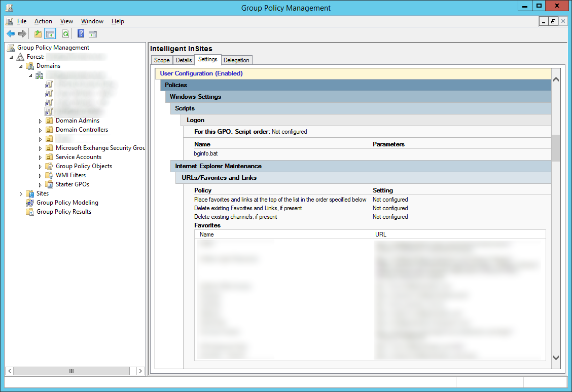Image resolution: width=572 pixels, height=392 pixels.
Task: Click the tree pane scroll-left arrow
Action: click(x=10, y=371)
